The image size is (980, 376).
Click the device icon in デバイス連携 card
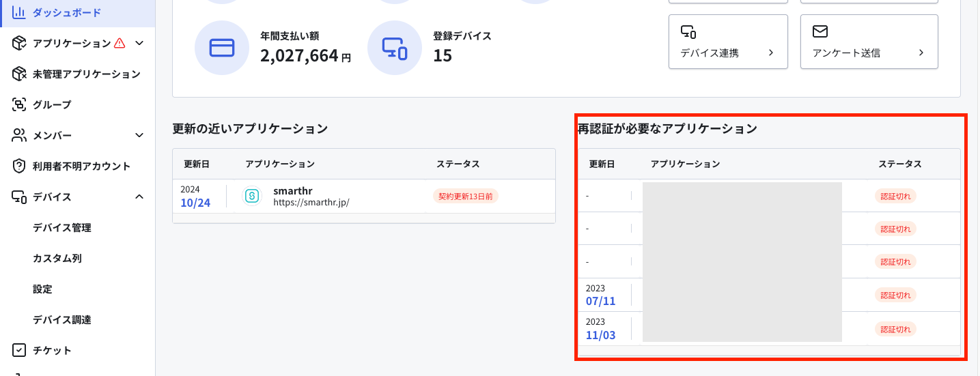tap(688, 31)
